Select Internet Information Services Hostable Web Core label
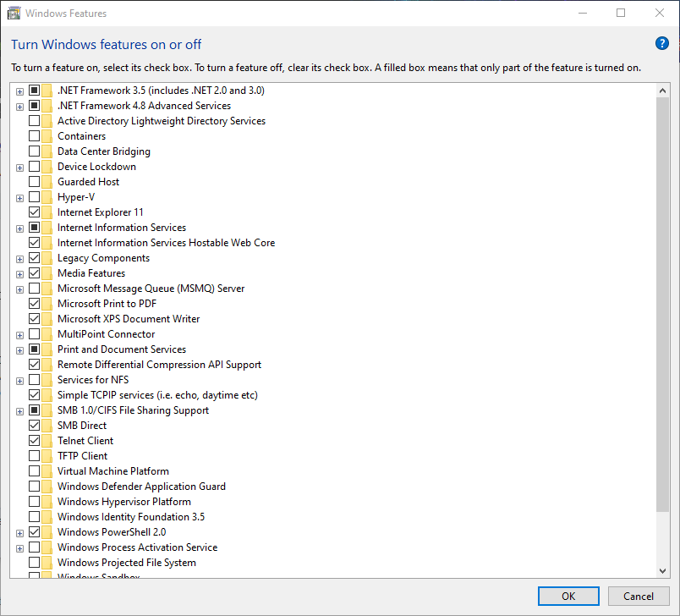This screenshot has height=616, width=680. pos(166,243)
